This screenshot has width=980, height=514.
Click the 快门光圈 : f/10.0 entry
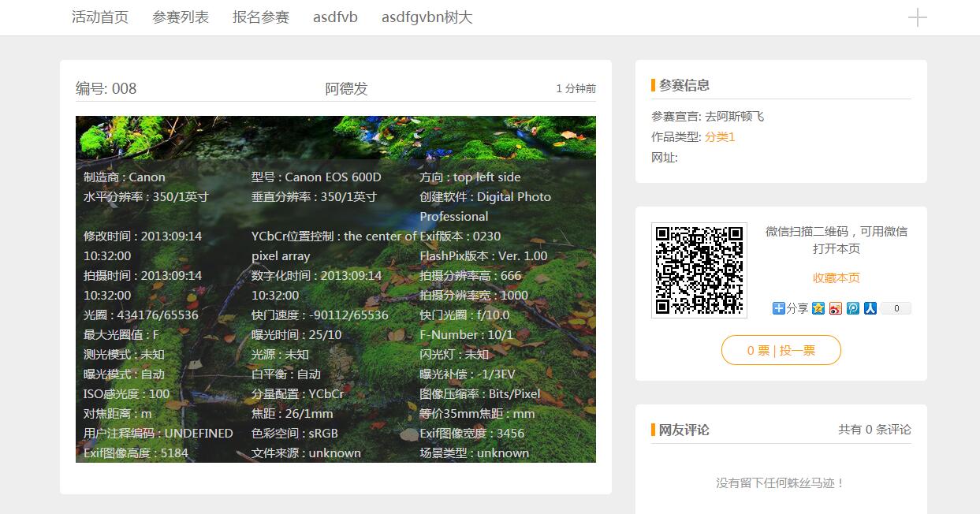coord(464,315)
